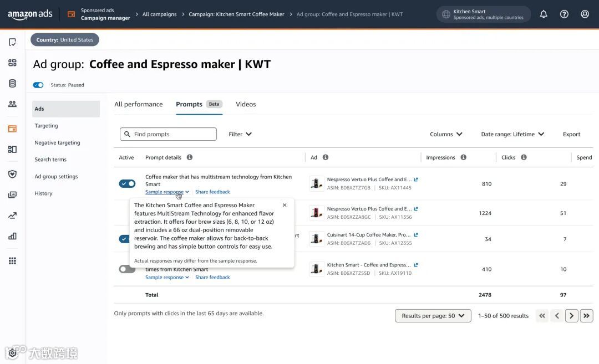599x364 pixels.
Task: Go to All campaigns breadcrumb
Action: pyautogui.click(x=159, y=14)
